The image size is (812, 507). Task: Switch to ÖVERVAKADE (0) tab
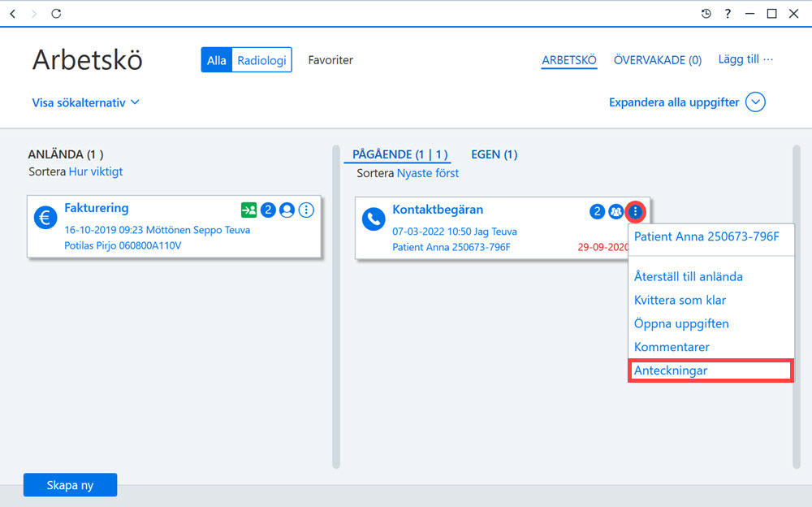(658, 60)
